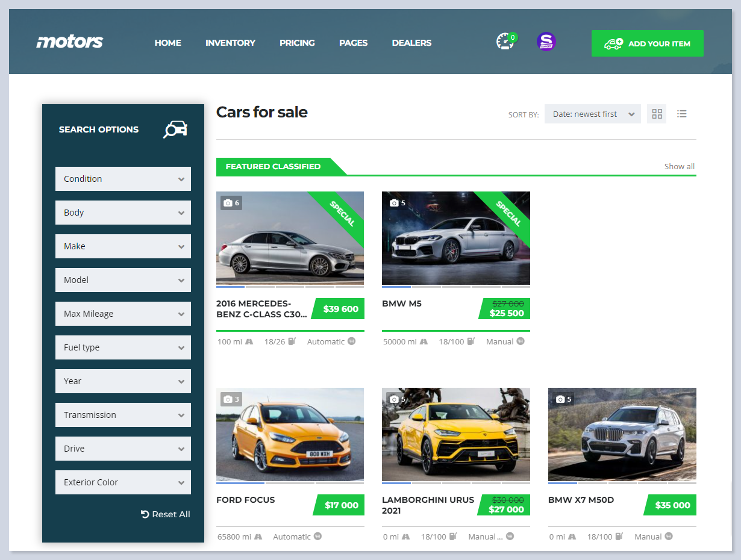Click Show all featured listings link
This screenshot has height=560, width=741.
click(679, 166)
